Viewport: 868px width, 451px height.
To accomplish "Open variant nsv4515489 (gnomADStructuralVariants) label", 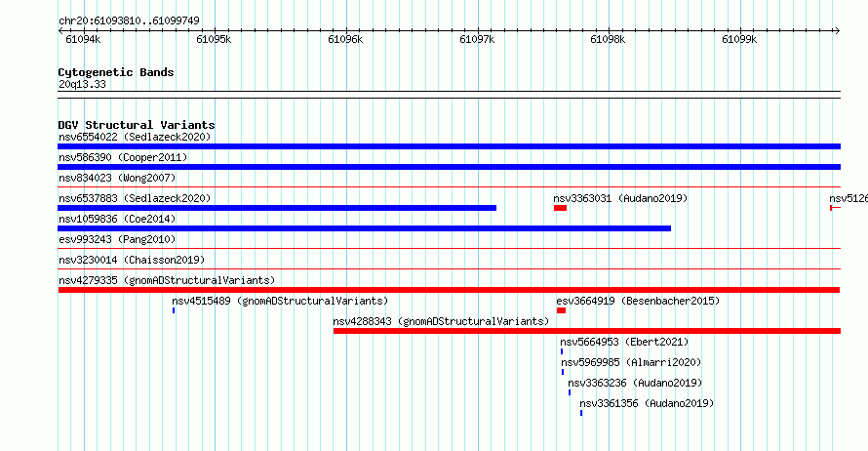I will (280, 301).
